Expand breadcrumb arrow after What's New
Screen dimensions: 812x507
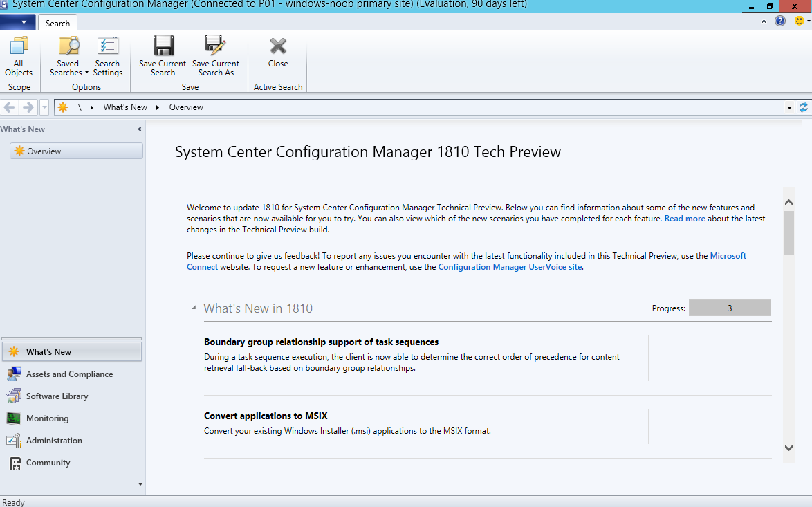pos(157,108)
